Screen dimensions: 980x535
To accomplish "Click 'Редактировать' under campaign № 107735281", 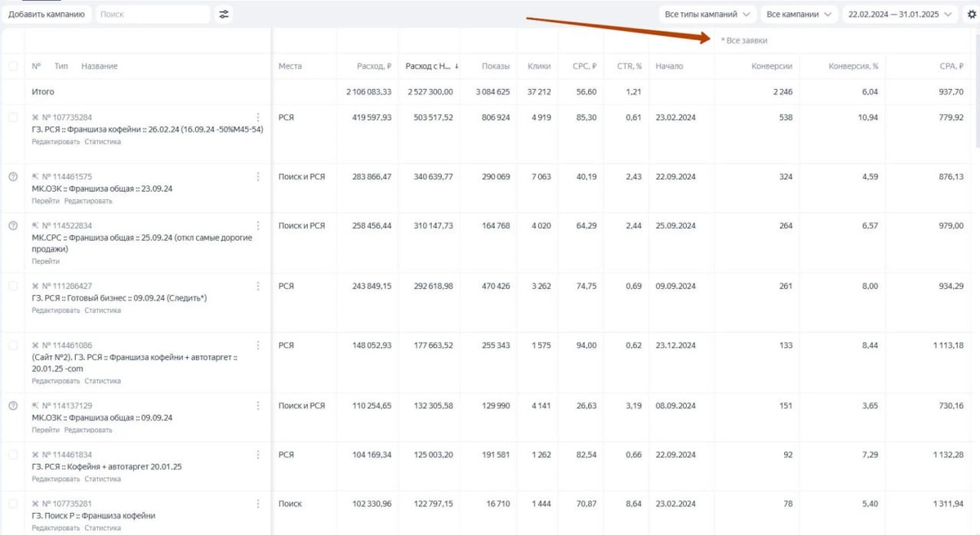I will [x=56, y=528].
